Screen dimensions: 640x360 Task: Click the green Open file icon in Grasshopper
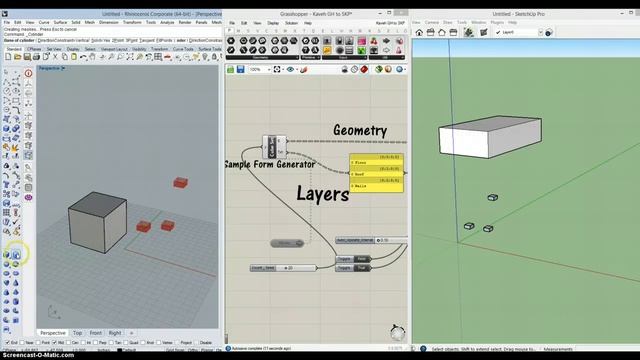231,69
